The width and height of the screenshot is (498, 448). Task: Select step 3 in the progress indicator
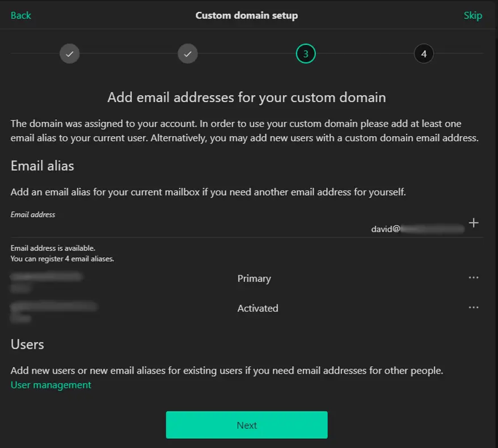[x=306, y=54]
